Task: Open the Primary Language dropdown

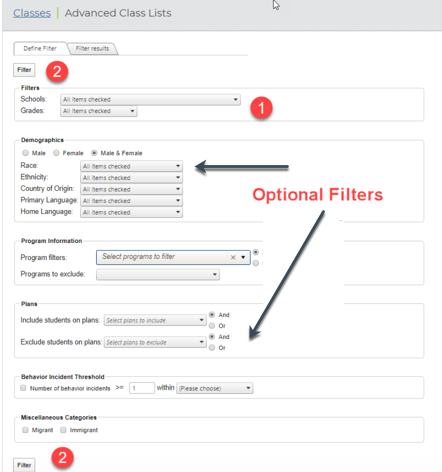Action: pyautogui.click(x=131, y=201)
